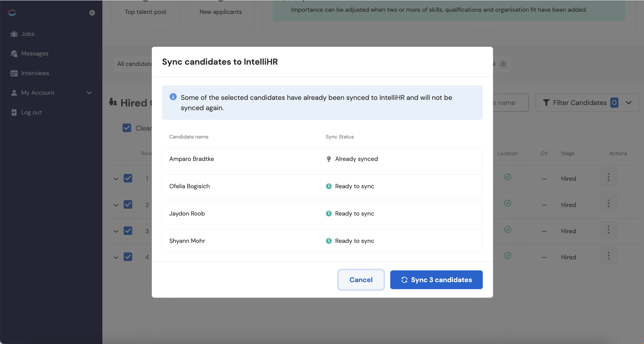Viewport: 644px width, 344px height.
Task: Click the location checkmark icon in row 4
Action: (508, 255)
